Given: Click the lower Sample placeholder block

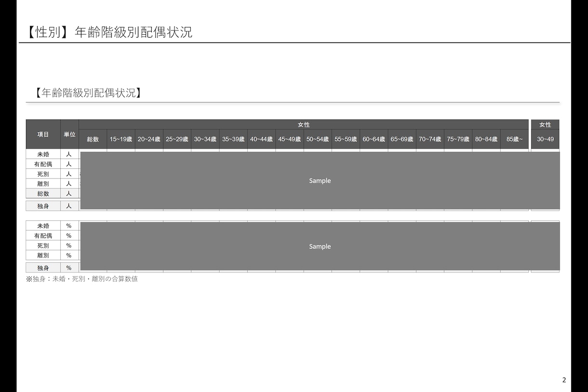Looking at the screenshot, I should tap(320, 246).
